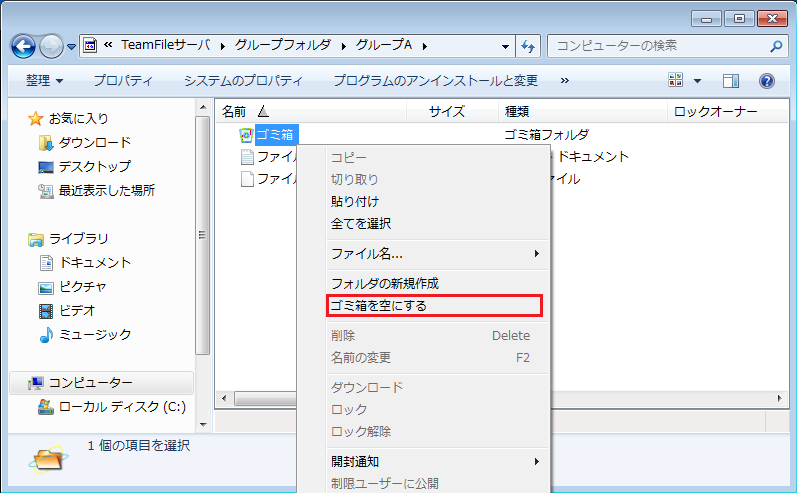Image resolution: width=797 pixels, height=493 pixels.
Task: Select フォルダの新規作成 in context menu
Action: click(385, 283)
